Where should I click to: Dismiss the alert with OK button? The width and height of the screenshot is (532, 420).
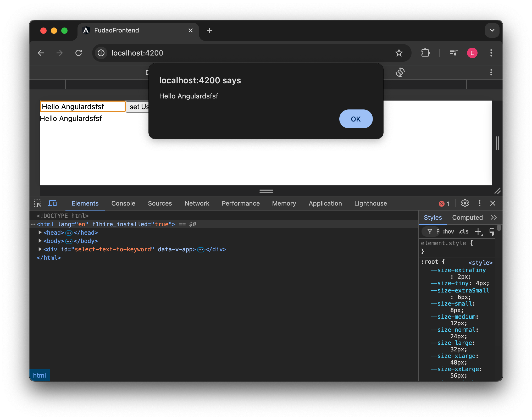[x=356, y=119]
